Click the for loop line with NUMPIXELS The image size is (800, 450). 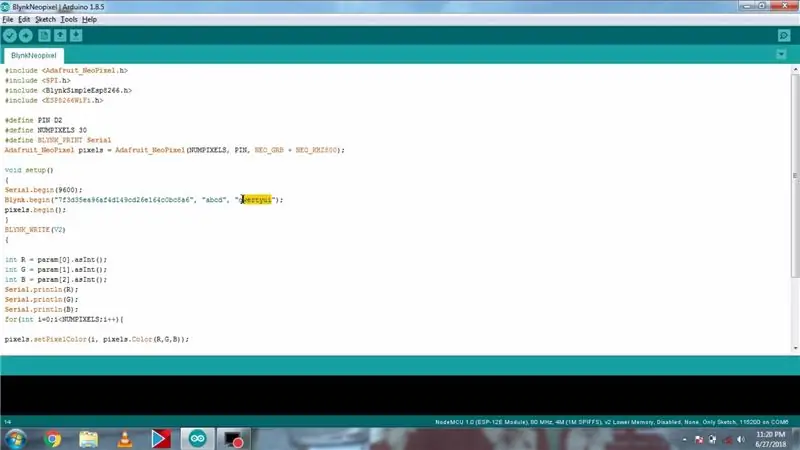(64, 319)
